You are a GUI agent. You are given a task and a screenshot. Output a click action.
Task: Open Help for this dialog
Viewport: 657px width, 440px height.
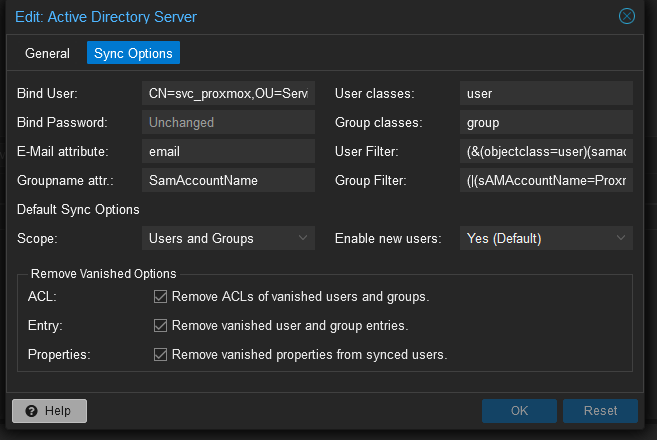tap(49, 411)
